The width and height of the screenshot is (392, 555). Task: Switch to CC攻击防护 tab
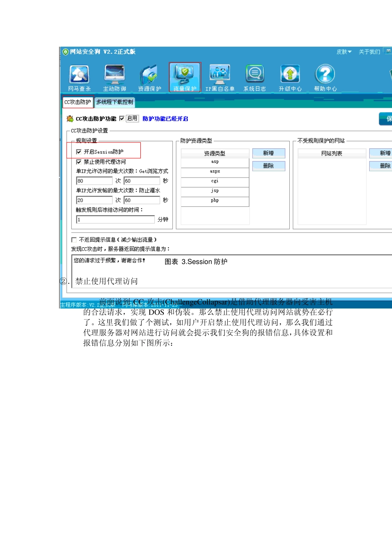[78, 102]
